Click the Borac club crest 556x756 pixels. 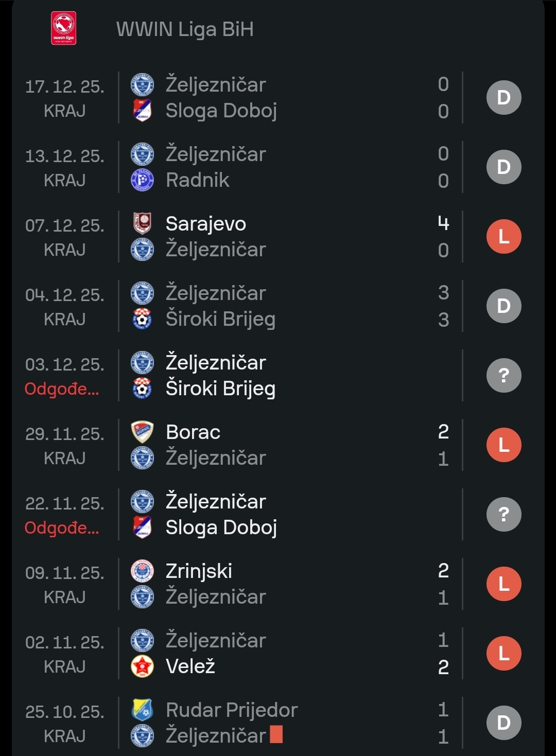[142, 432]
